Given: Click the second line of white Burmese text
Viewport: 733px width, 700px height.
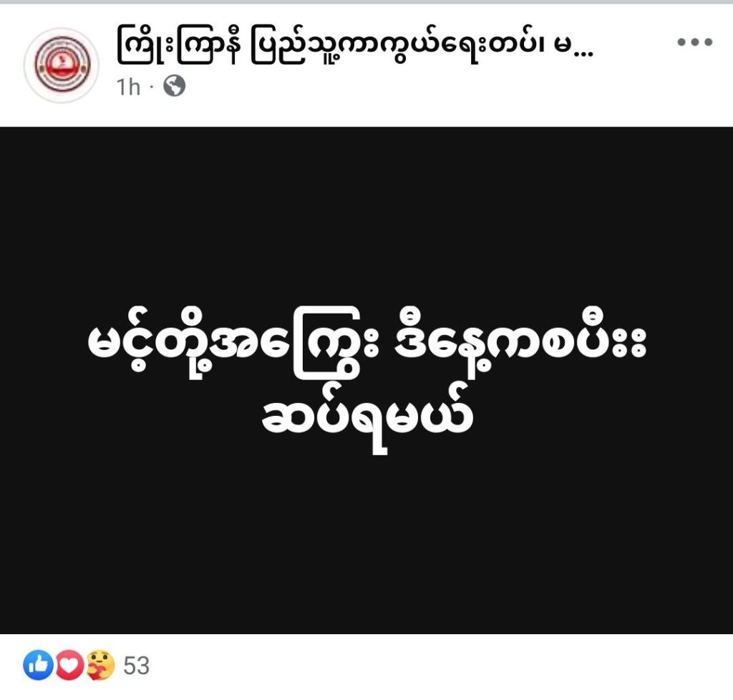Looking at the screenshot, I should [367, 417].
